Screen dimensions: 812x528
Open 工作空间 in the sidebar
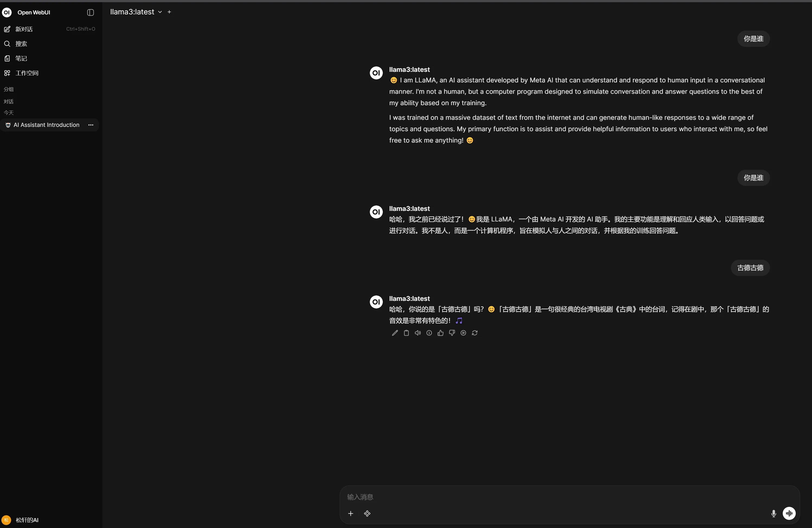pyautogui.click(x=27, y=73)
